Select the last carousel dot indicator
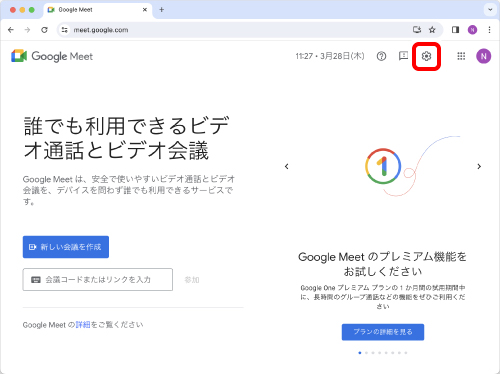The image size is (500, 374). (x=406, y=353)
